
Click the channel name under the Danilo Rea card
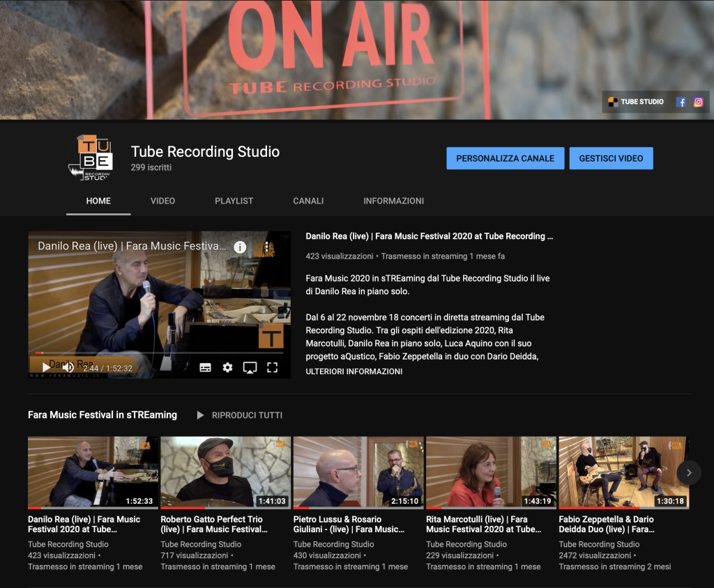pyautogui.click(x=68, y=544)
